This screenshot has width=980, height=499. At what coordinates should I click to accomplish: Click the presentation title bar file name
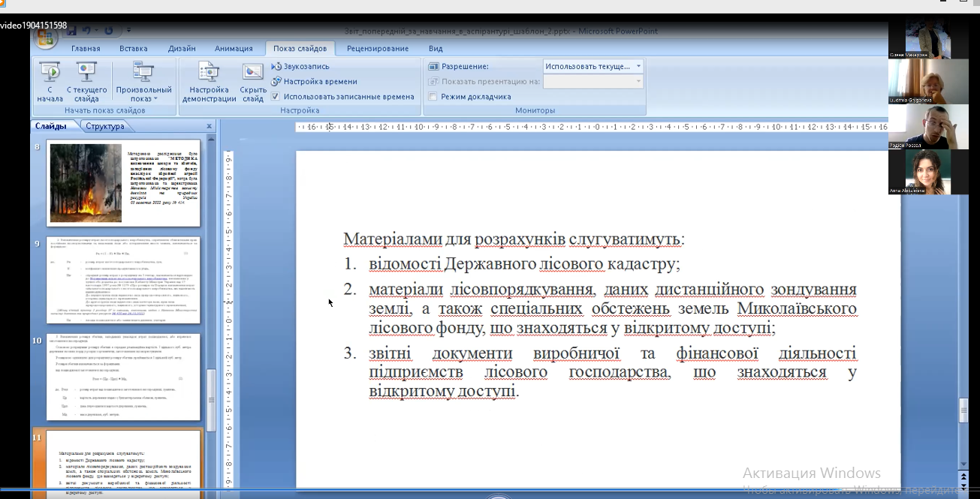501,31
